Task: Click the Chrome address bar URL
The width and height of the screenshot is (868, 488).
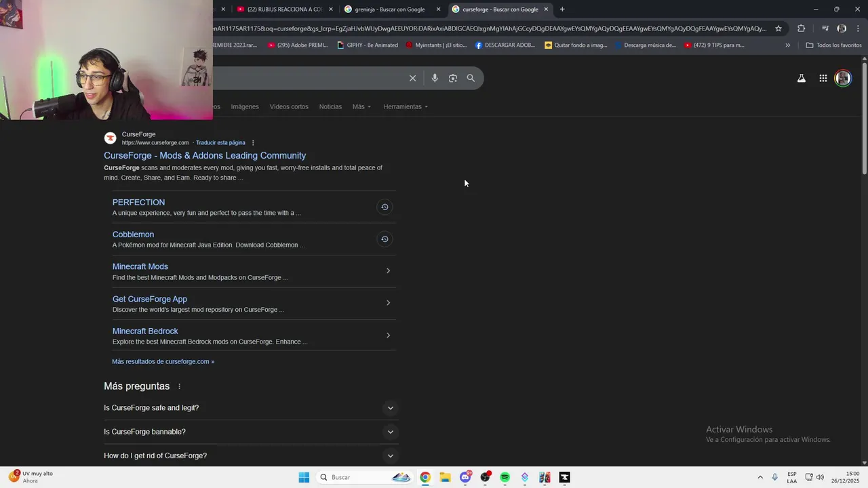Action: 490,28
